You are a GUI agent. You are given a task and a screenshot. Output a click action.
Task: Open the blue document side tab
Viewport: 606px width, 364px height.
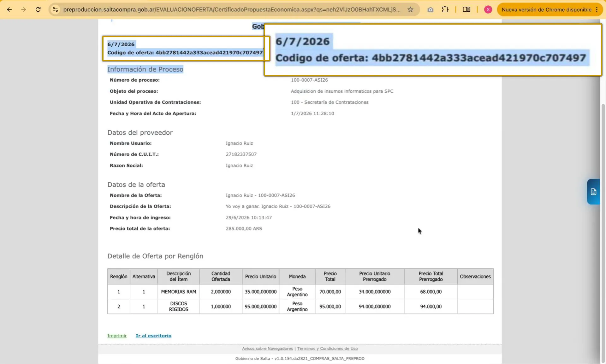pos(593,191)
